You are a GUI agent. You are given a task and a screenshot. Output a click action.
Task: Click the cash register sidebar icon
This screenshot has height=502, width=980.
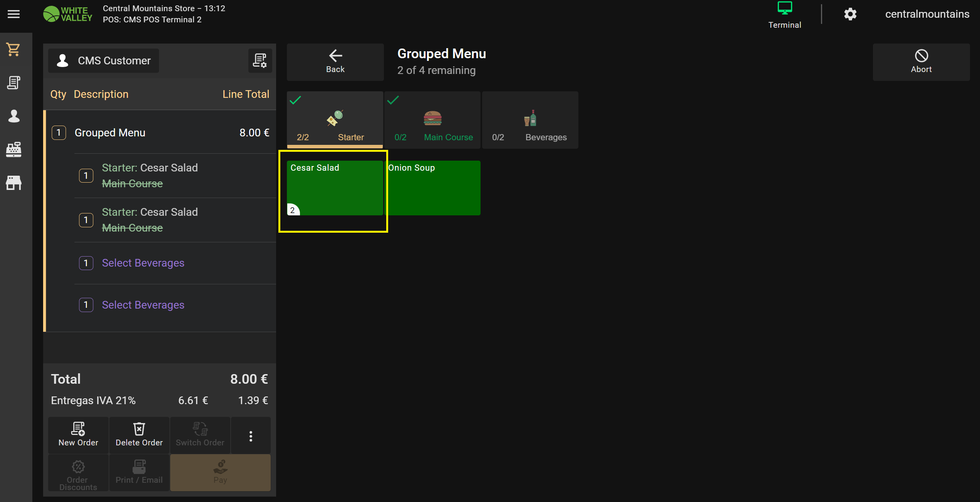coord(14,149)
